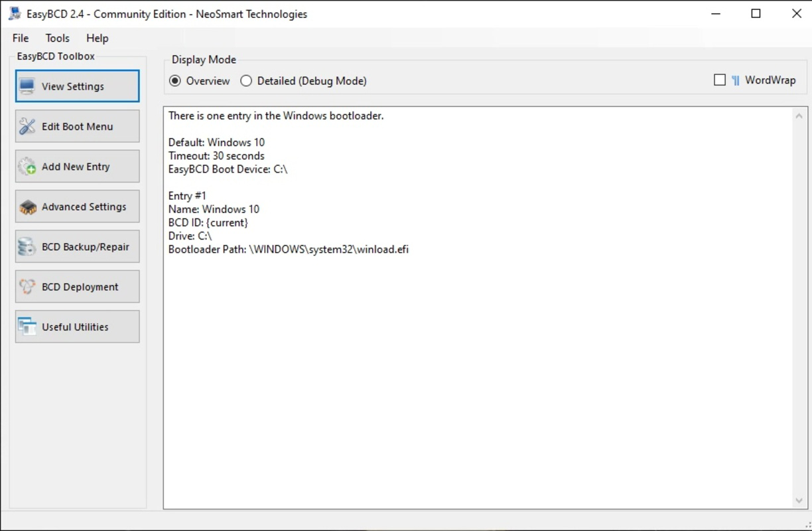Open the BCD Deployment label

[x=80, y=287]
